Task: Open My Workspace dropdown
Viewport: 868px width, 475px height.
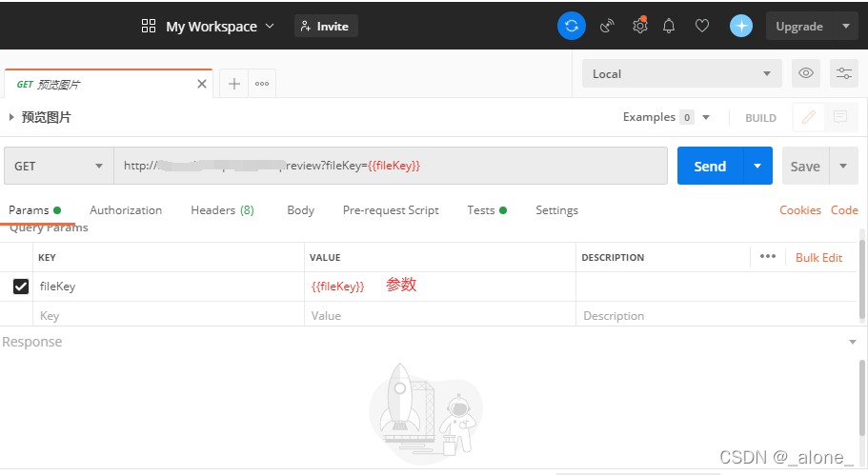Action: coord(220,26)
